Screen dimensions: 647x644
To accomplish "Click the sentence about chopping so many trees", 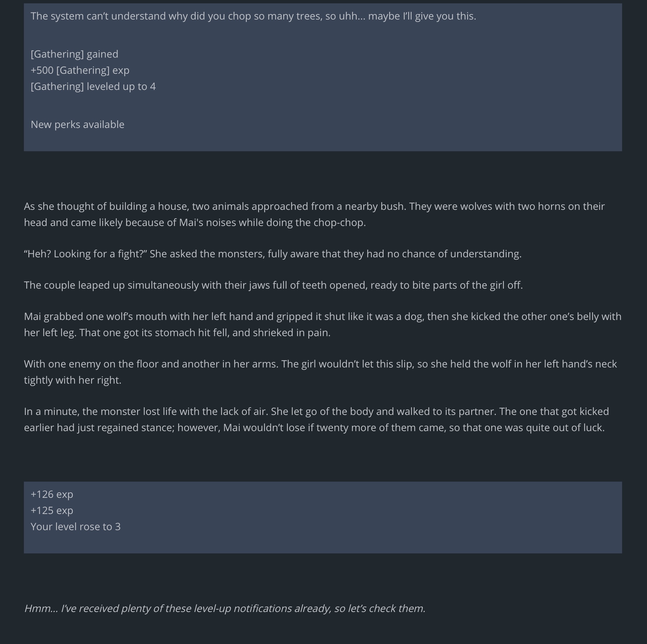I will (253, 16).
